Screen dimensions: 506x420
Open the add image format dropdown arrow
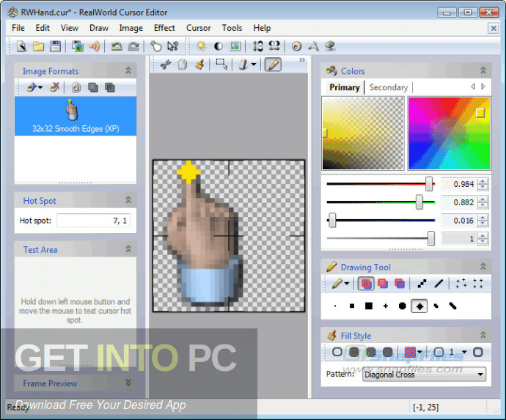coord(40,87)
